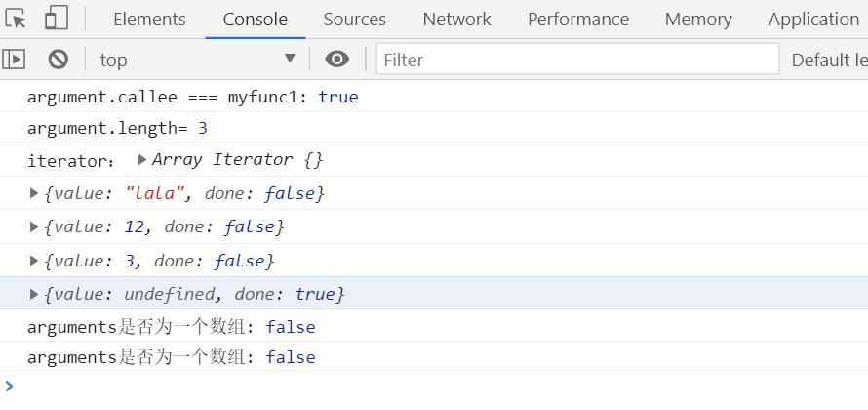Go to the Application tab
Screen dimensions: 868x410
click(x=813, y=20)
